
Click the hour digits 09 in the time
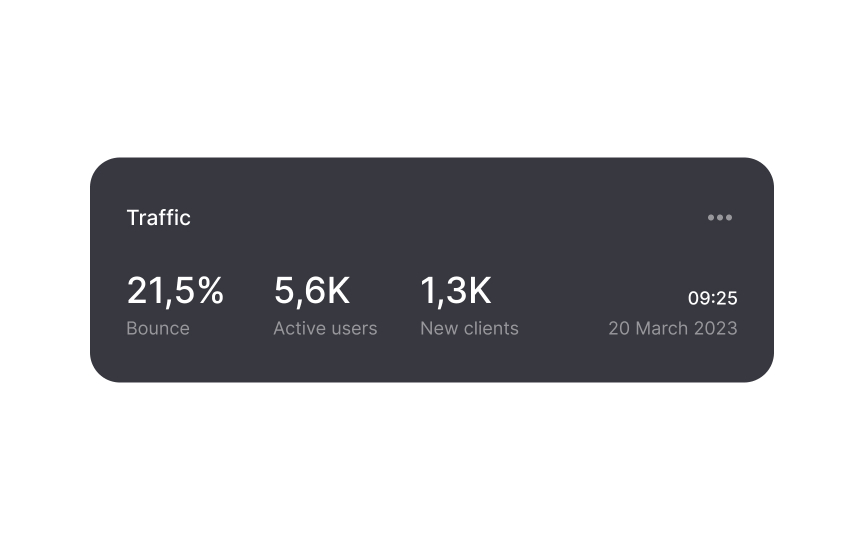point(699,298)
